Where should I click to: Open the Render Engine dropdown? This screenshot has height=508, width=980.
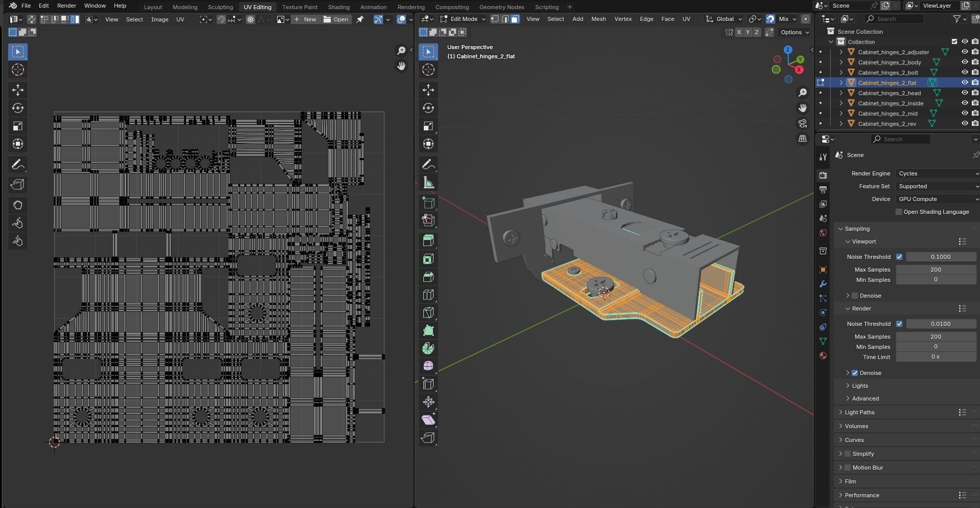[938, 173]
